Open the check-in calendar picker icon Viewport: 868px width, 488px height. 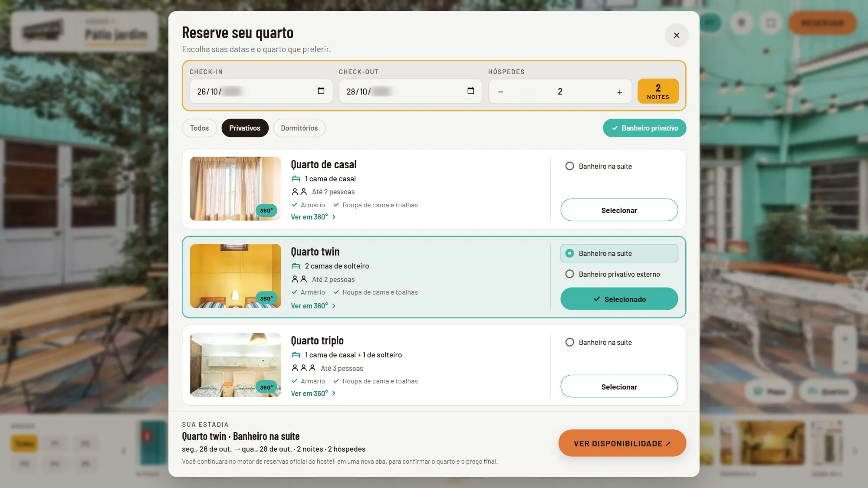(321, 91)
